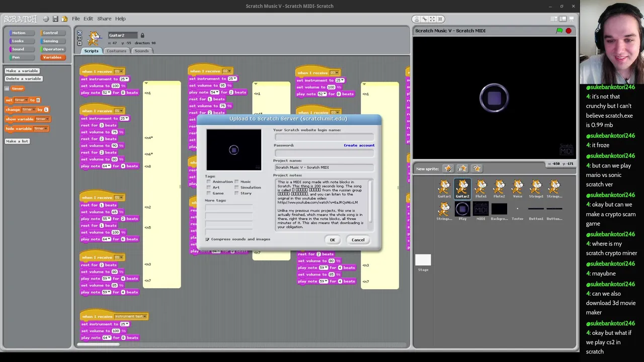Enter presentation mode
Screen dimensions: 644x362
(x=572, y=19)
